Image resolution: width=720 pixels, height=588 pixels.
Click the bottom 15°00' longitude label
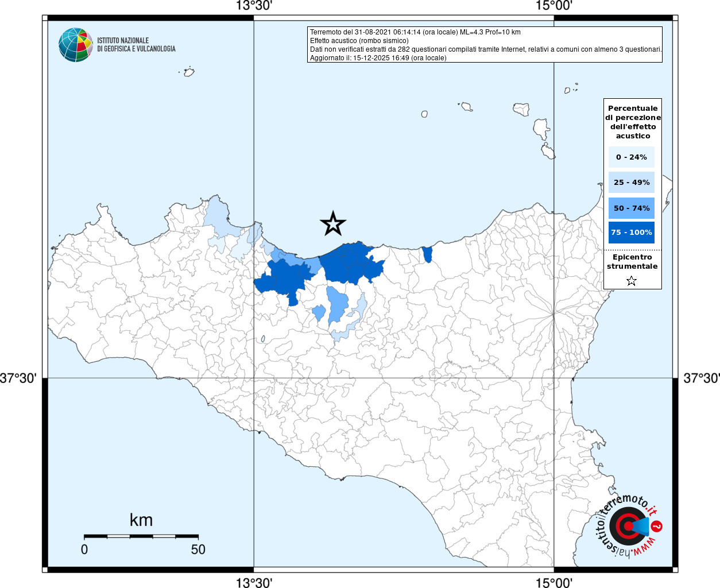[554, 582]
